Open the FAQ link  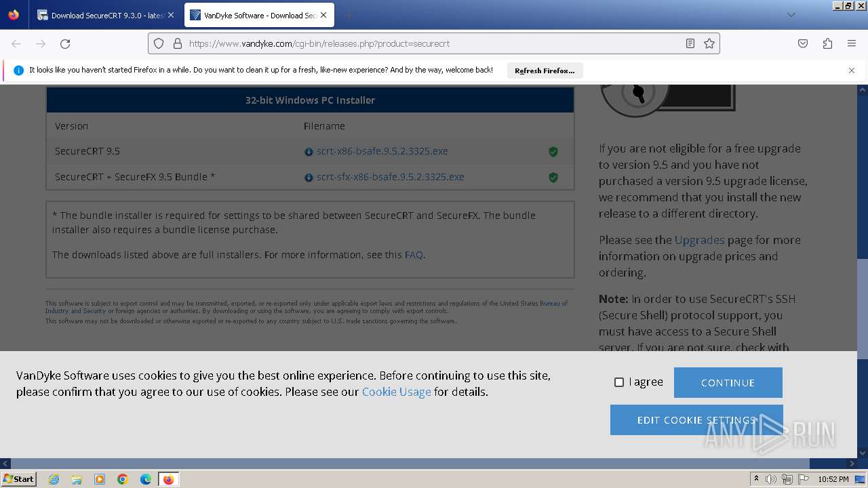coord(414,255)
